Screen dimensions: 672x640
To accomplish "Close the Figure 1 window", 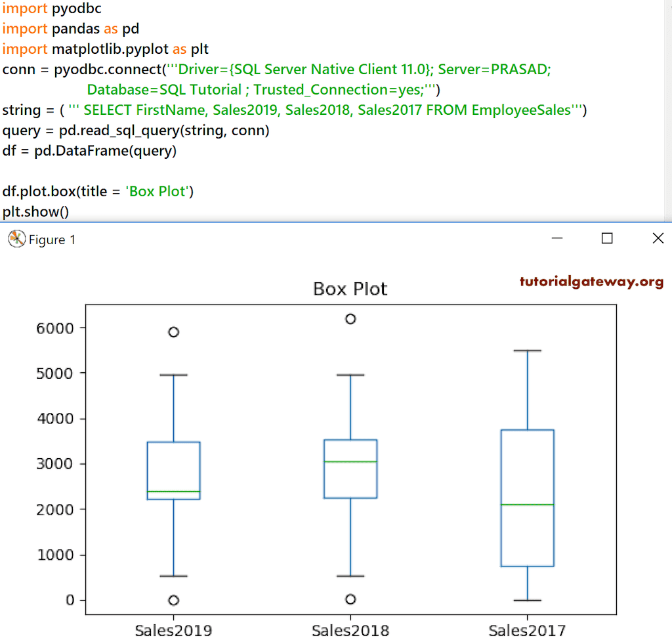I will point(658,239).
